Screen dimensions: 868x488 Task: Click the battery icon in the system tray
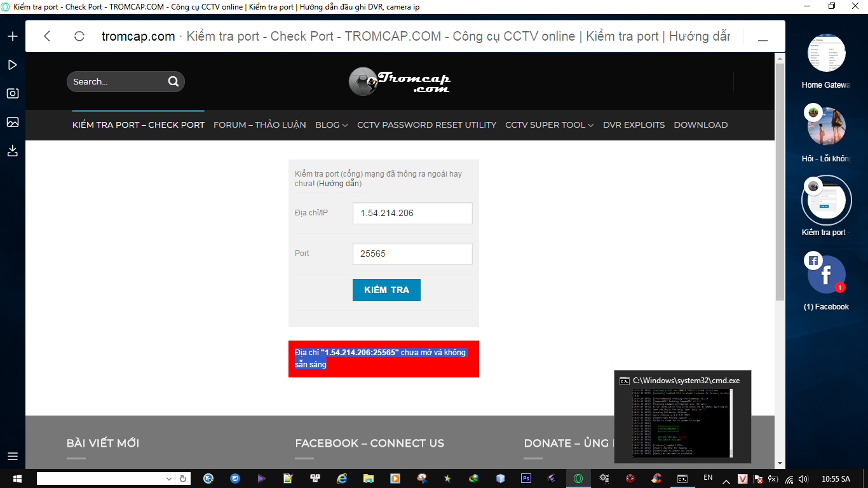(773, 479)
